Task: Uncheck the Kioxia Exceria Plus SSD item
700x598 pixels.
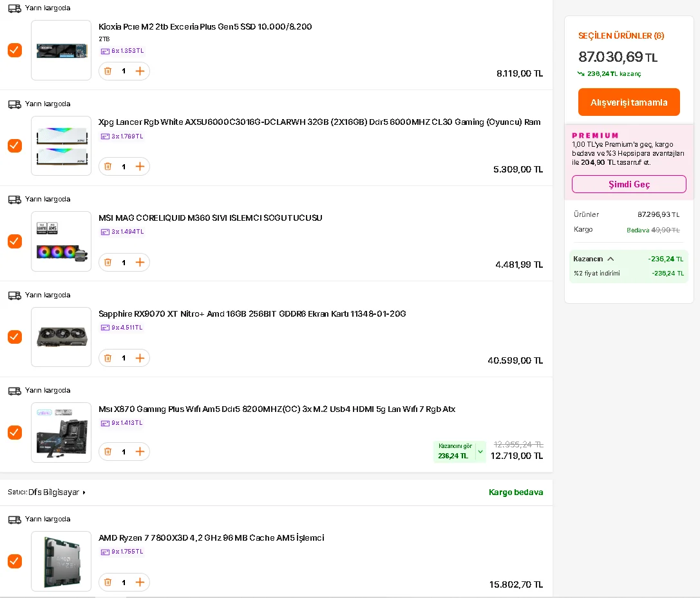Action: (x=15, y=50)
